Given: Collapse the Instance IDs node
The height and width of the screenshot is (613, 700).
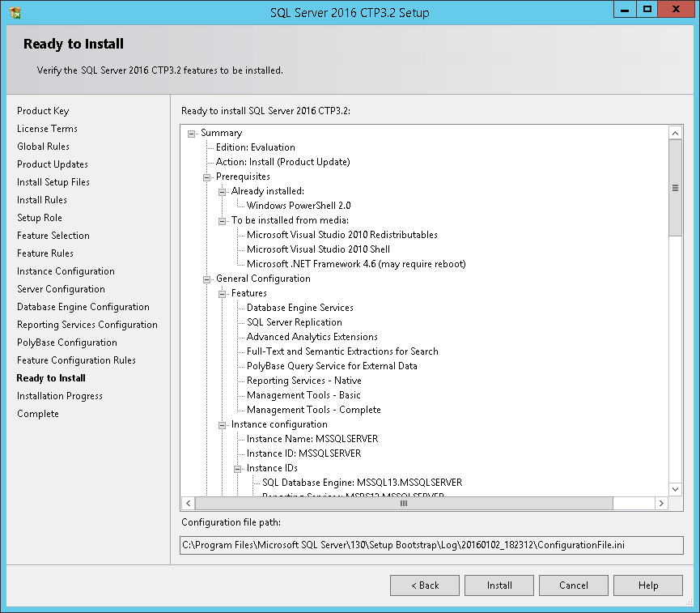Looking at the screenshot, I should pos(237,469).
